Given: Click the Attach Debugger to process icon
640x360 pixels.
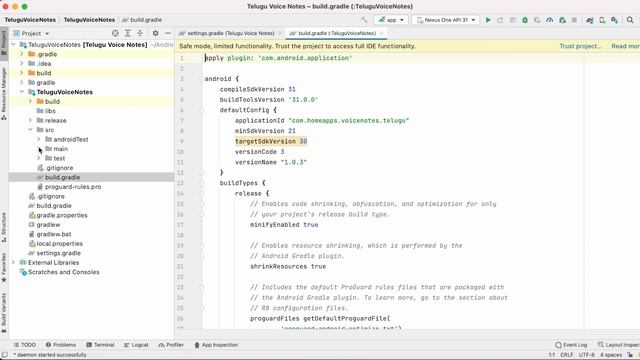Looking at the screenshot, I should pos(562,20).
